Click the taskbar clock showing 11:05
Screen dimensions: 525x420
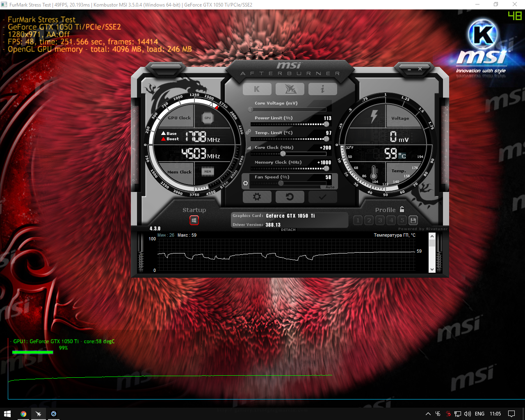(495, 414)
